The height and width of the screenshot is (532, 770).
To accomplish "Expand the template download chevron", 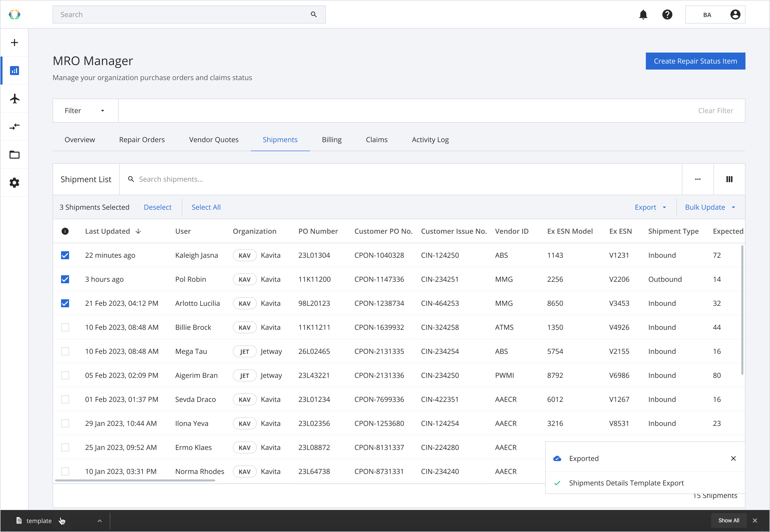I will pyautogui.click(x=99, y=521).
